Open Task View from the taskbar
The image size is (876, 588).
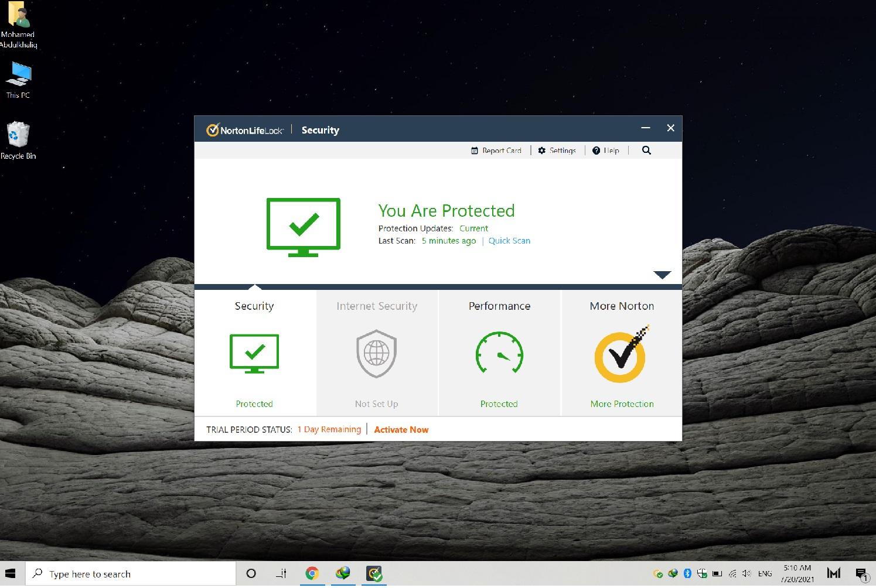[282, 574]
